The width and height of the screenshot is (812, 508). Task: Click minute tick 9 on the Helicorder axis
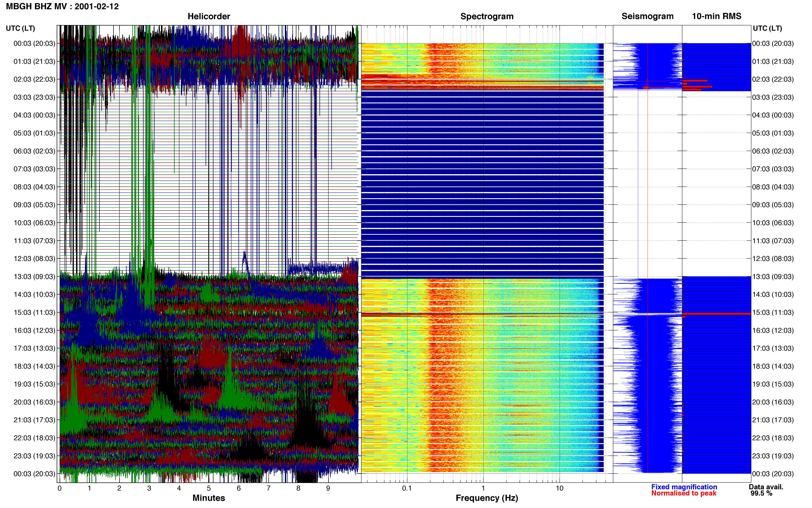click(328, 488)
